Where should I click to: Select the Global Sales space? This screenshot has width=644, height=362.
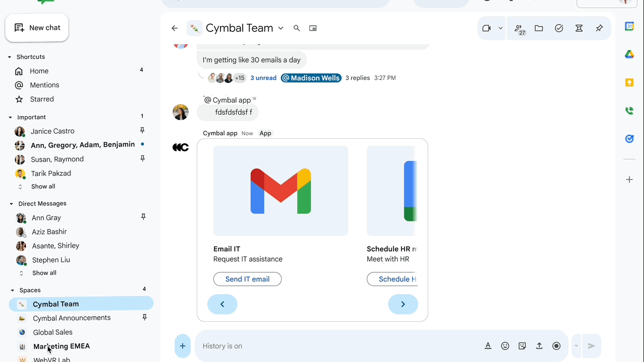[x=52, y=332]
